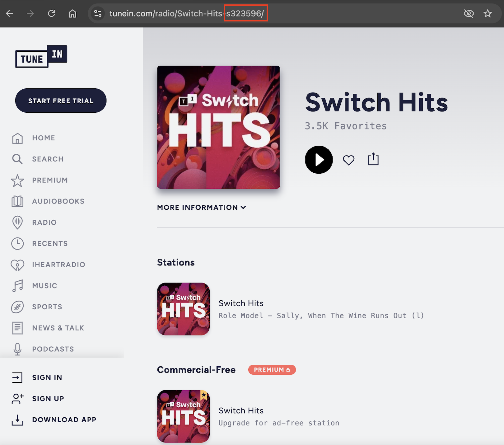Start the free trial
504x445 pixels.
coord(61,101)
